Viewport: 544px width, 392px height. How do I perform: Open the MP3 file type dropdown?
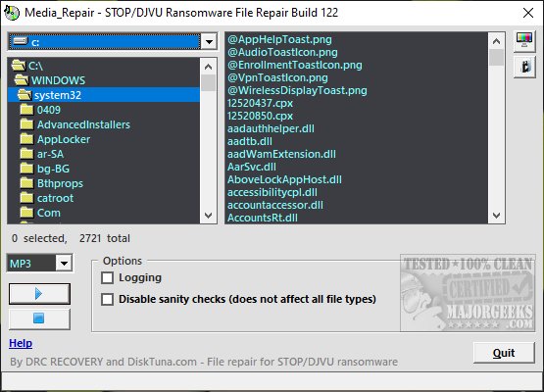[x=64, y=264]
